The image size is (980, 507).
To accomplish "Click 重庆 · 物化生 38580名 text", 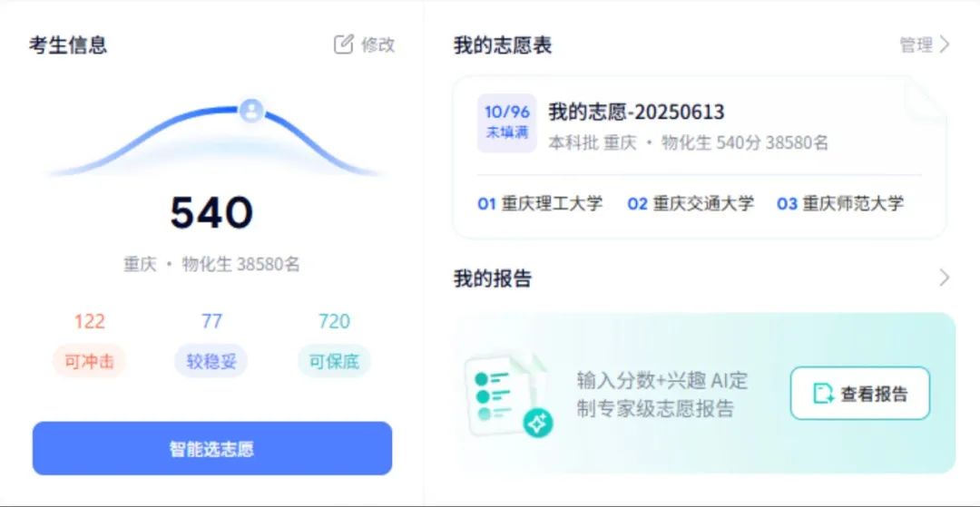I will click(x=211, y=265).
